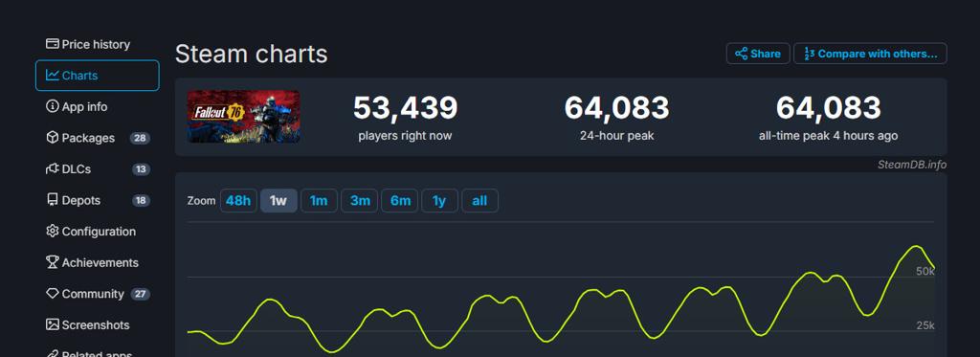980x357 pixels.
Task: Open Compare with others
Action: pos(870,54)
